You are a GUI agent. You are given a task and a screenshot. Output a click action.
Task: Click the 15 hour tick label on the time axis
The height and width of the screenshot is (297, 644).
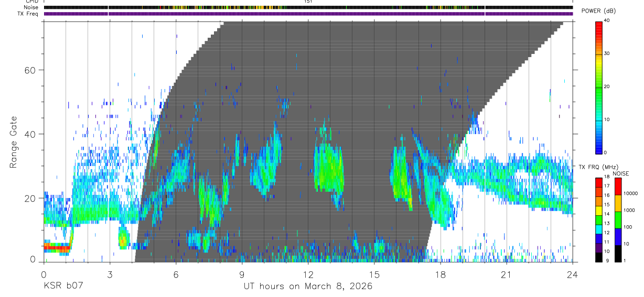374,274
